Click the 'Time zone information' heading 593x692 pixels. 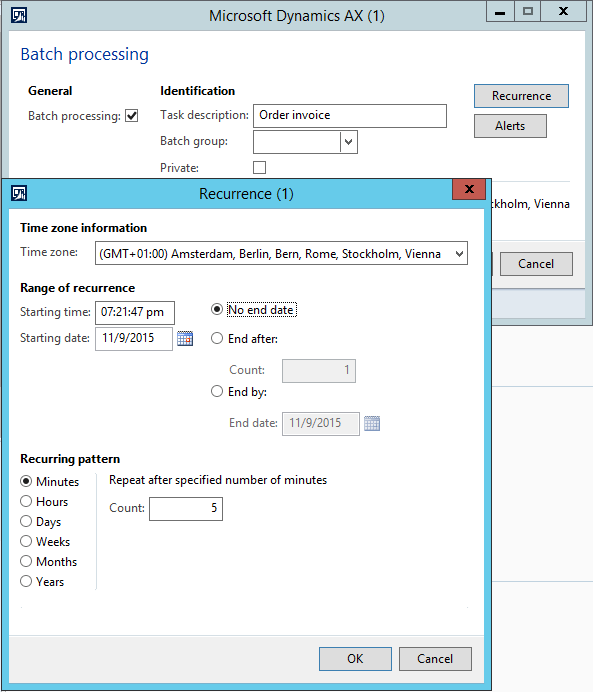(83, 228)
